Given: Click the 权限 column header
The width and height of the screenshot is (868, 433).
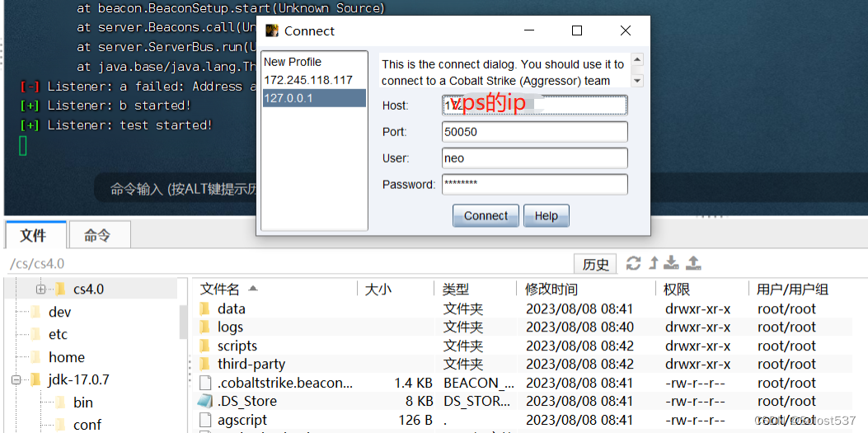Looking at the screenshot, I should point(678,289).
